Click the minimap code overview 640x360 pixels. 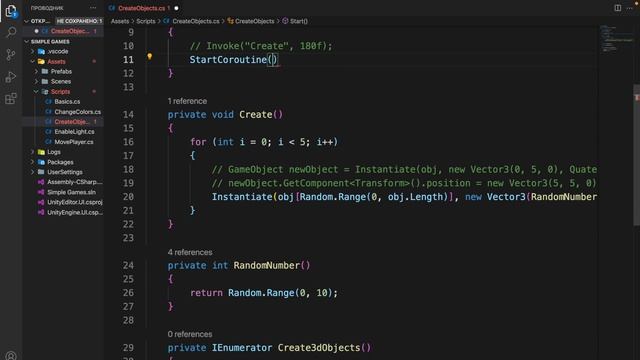pyautogui.click(x=616, y=39)
